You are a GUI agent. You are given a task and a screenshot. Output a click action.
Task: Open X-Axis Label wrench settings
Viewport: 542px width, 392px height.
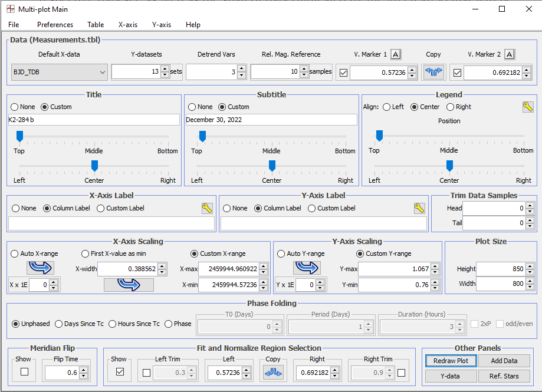click(x=206, y=208)
